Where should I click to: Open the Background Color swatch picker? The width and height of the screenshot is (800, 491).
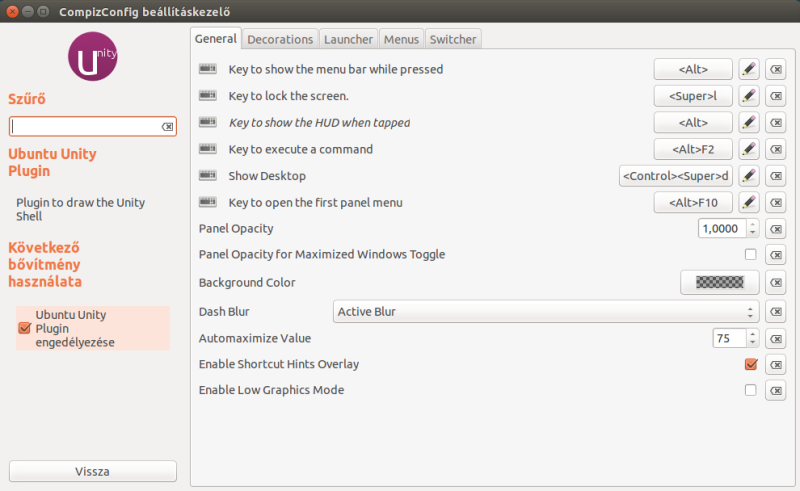click(719, 282)
